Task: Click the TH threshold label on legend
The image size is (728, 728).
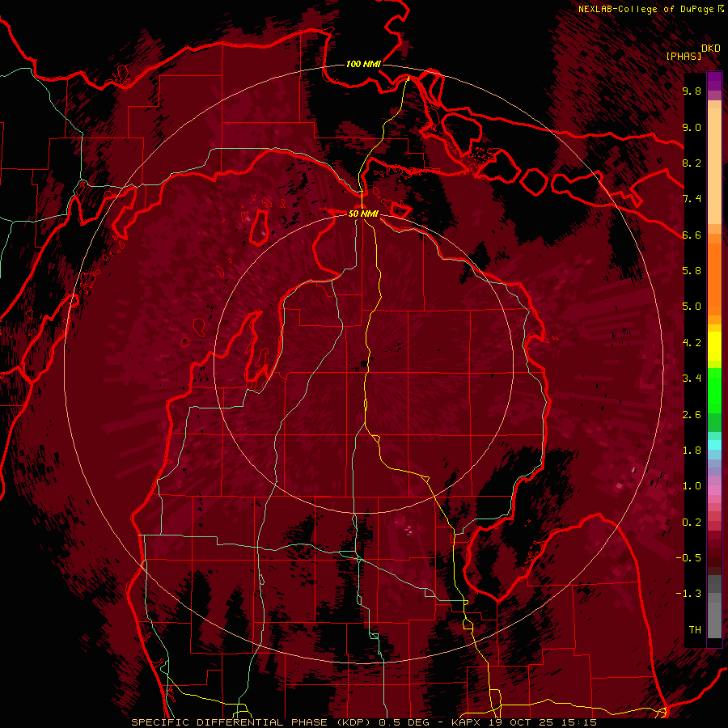Action: pos(695,630)
